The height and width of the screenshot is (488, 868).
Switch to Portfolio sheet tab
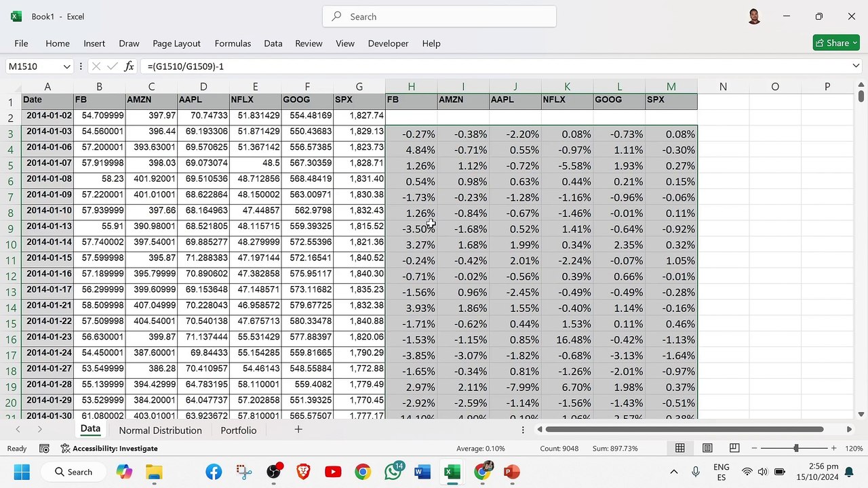point(238,430)
